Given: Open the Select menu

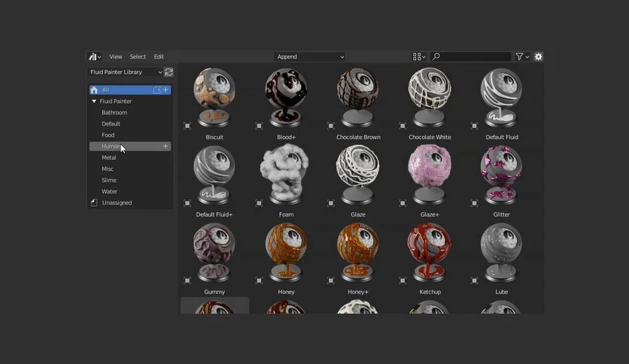Looking at the screenshot, I should (138, 56).
